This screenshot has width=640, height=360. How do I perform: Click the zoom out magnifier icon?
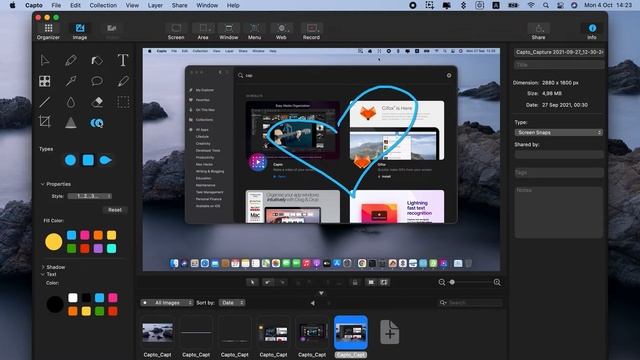(442, 282)
